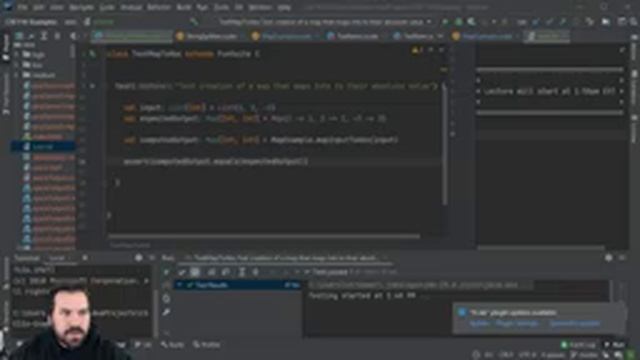Click the green Run button in toolbar
The image size is (640, 360).
(x=445, y=22)
